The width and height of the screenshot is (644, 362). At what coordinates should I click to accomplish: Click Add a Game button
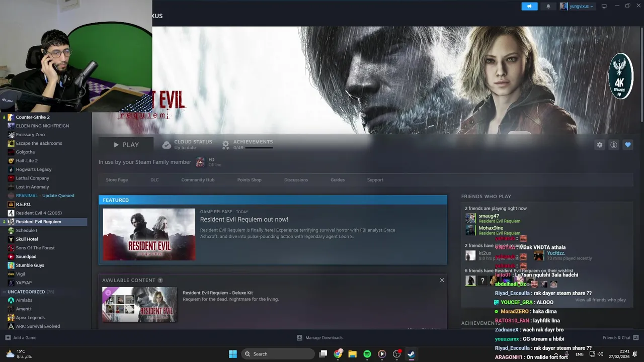click(x=21, y=338)
